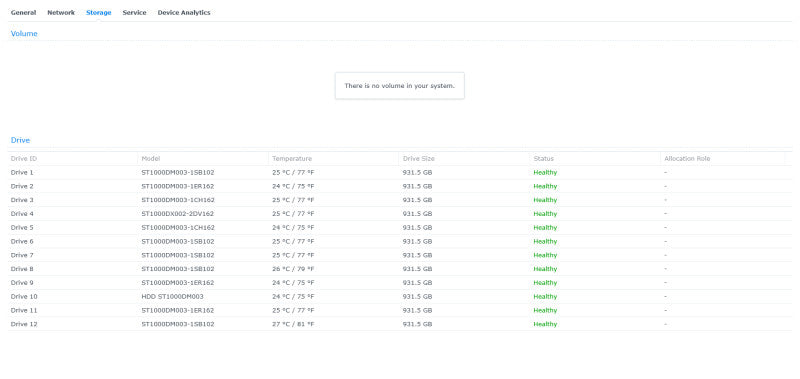This screenshot has height=379, width=800.
Task: Open the Service tab
Action: [x=134, y=13]
